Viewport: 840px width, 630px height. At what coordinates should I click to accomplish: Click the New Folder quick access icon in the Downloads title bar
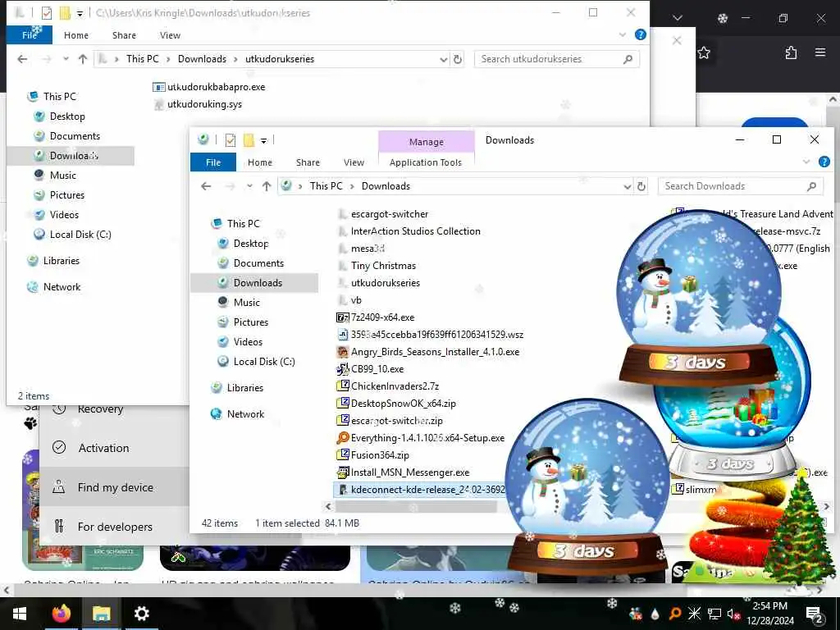[249, 140]
